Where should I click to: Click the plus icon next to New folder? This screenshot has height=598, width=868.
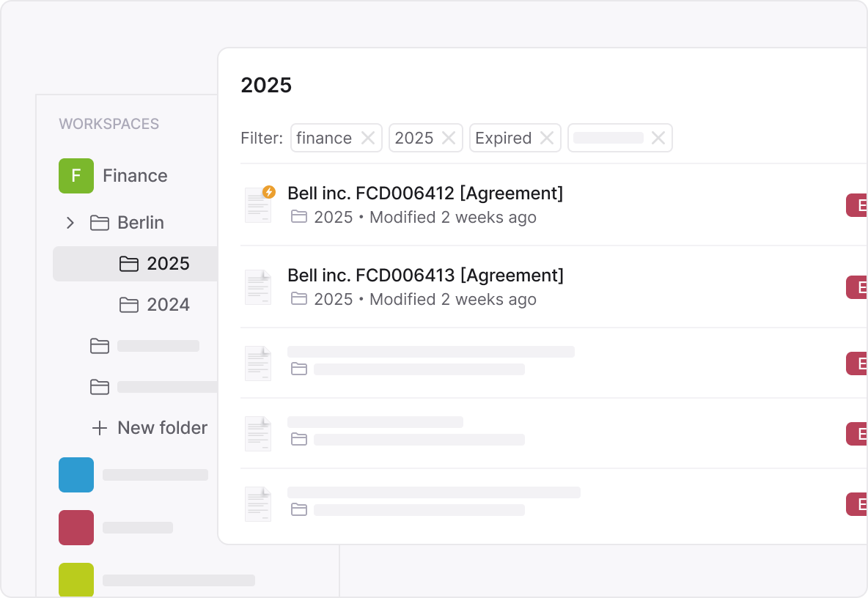coord(99,428)
